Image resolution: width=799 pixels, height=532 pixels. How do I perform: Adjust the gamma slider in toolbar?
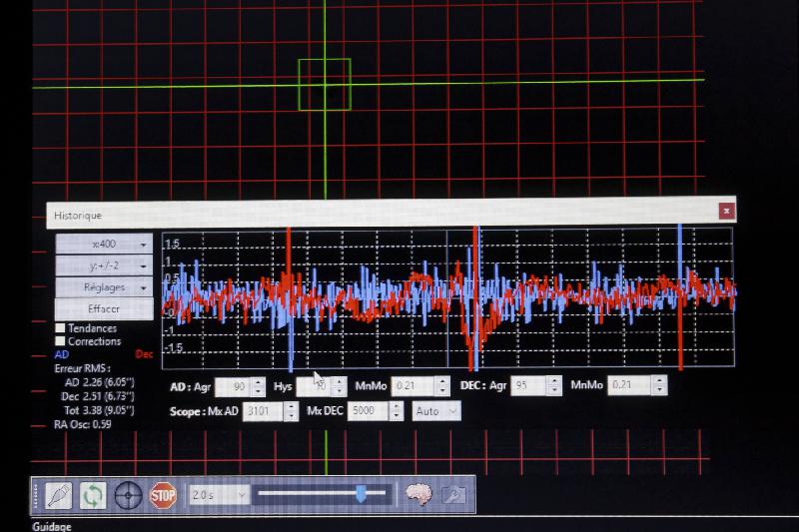point(322,493)
